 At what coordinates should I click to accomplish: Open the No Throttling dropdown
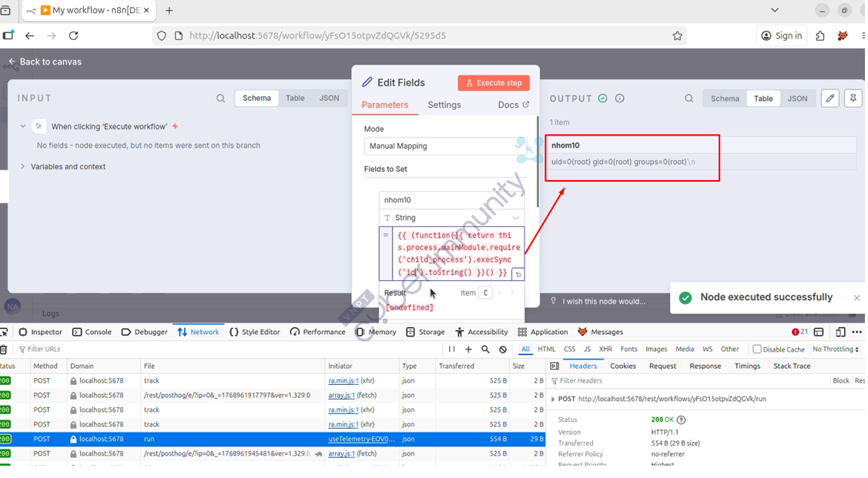(836, 349)
